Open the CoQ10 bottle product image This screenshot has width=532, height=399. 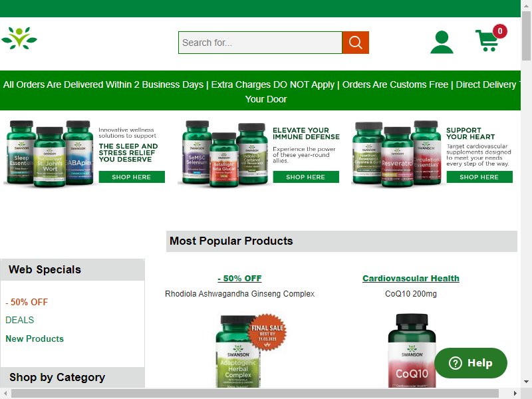412,350
